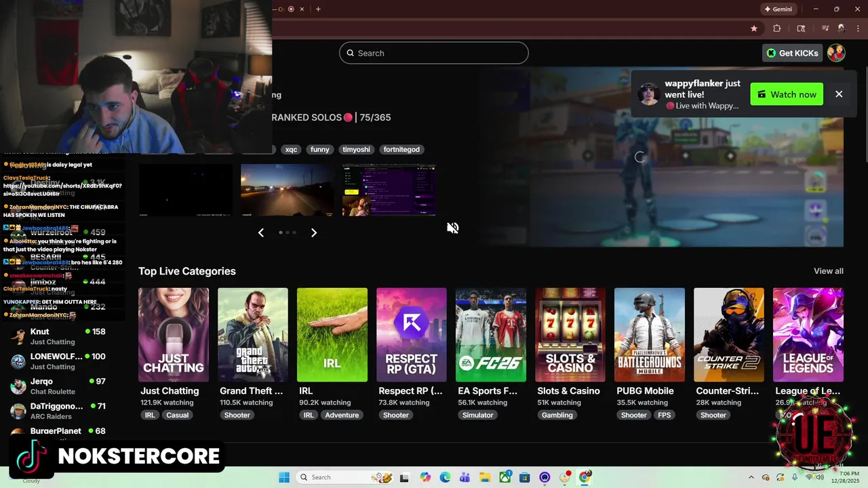Open Microsoft Teams from taskbar

[465, 477]
